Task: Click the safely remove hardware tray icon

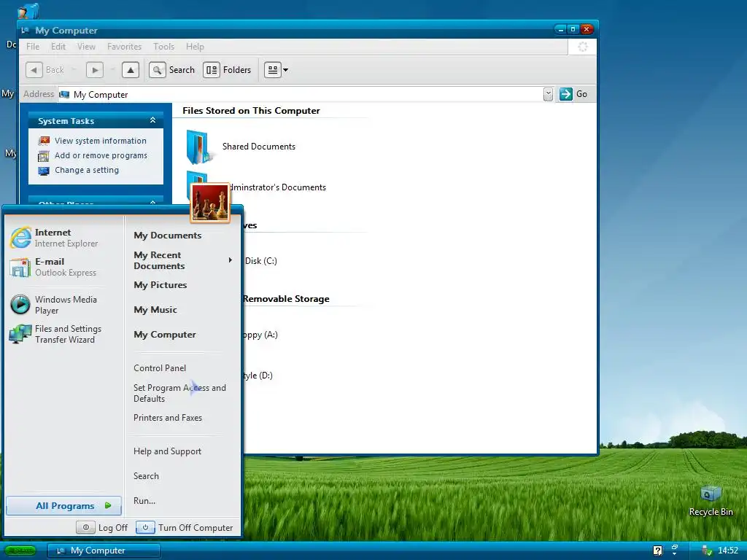Action: [707, 551]
